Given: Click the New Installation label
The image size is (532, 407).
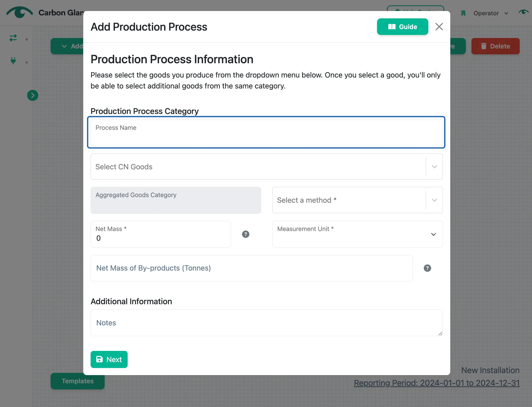Looking at the screenshot, I should tap(490, 370).
